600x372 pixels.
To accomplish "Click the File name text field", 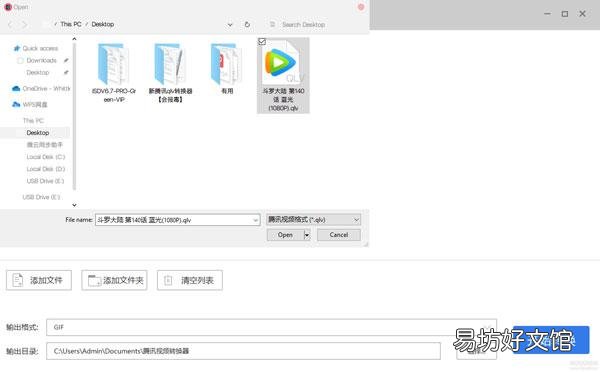I will pos(178,220).
